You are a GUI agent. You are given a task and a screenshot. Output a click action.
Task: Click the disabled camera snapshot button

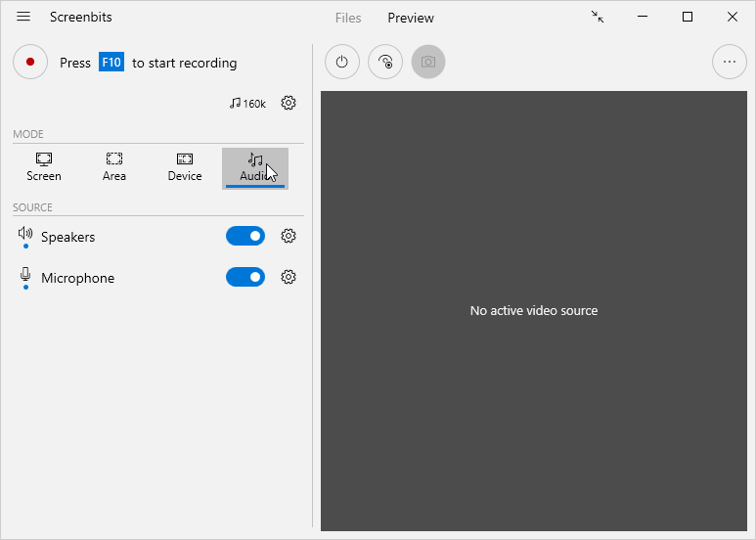pos(428,62)
